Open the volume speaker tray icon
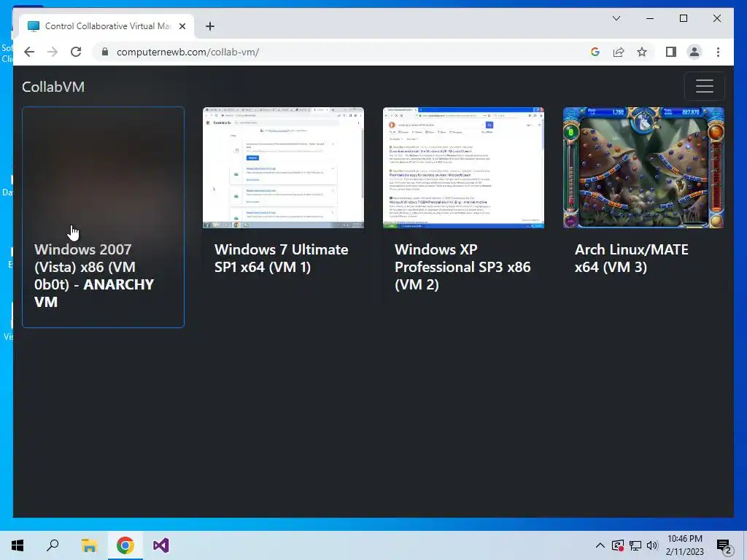This screenshot has width=747, height=560. [x=652, y=545]
